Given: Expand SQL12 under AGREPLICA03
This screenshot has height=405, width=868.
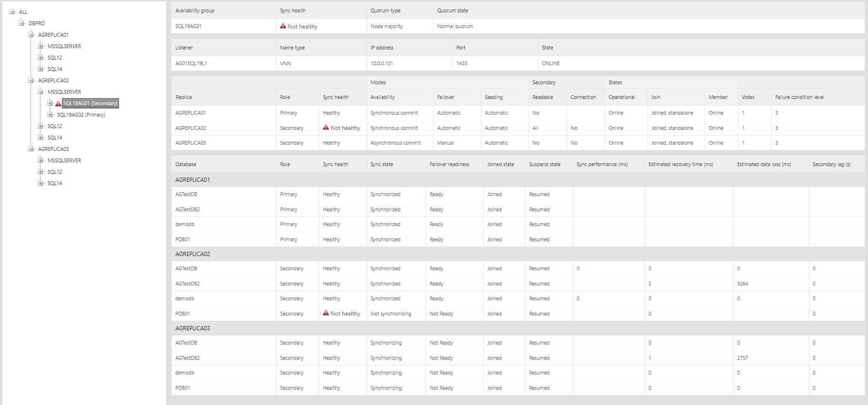Looking at the screenshot, I should point(40,172).
